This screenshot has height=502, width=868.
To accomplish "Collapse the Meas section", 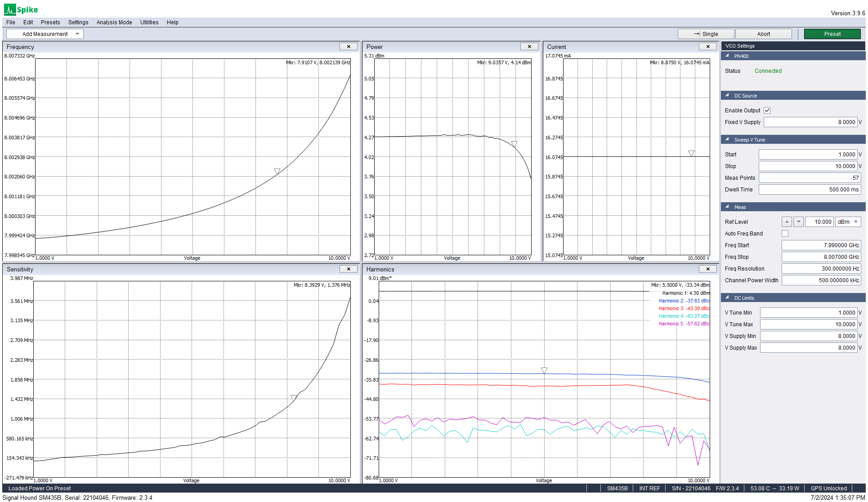I will point(727,207).
